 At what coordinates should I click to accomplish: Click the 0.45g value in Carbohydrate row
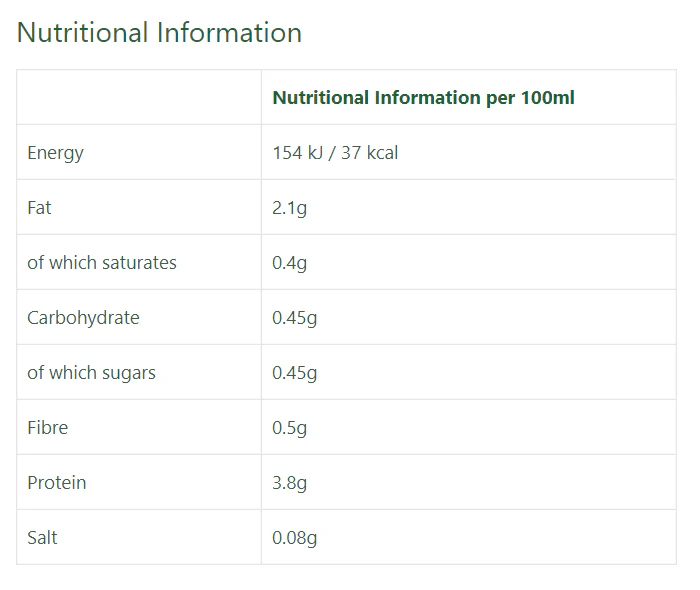tap(294, 318)
